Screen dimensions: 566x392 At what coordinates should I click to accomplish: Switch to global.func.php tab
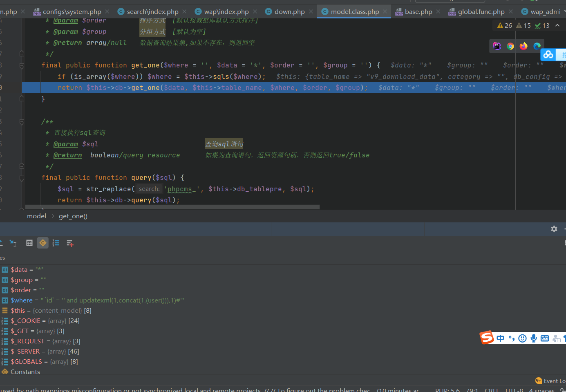tap(481, 11)
